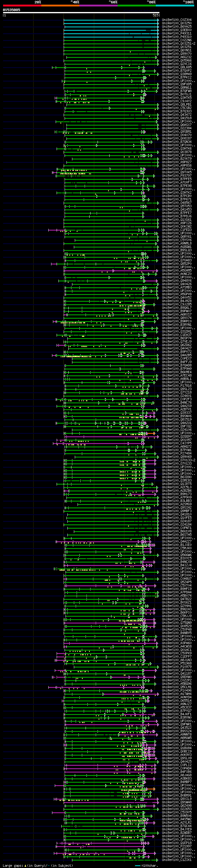Open hit UniRef100_A7UVF7

coord(176,183)
